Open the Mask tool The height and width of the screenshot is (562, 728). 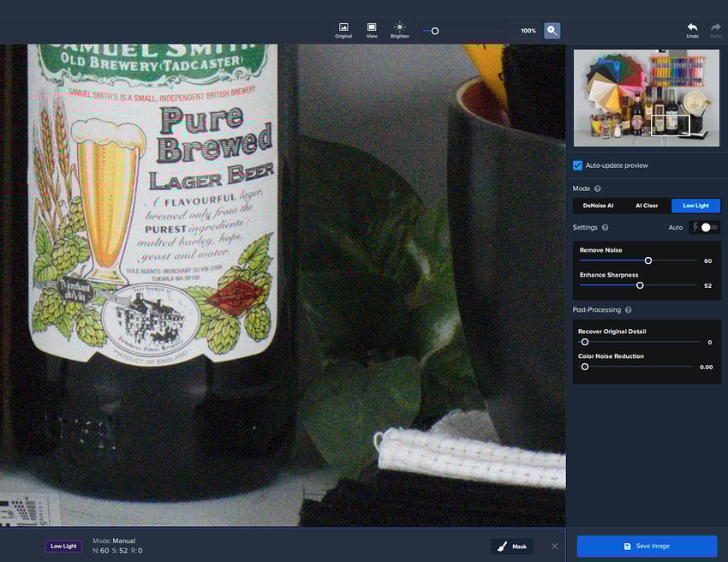point(512,546)
